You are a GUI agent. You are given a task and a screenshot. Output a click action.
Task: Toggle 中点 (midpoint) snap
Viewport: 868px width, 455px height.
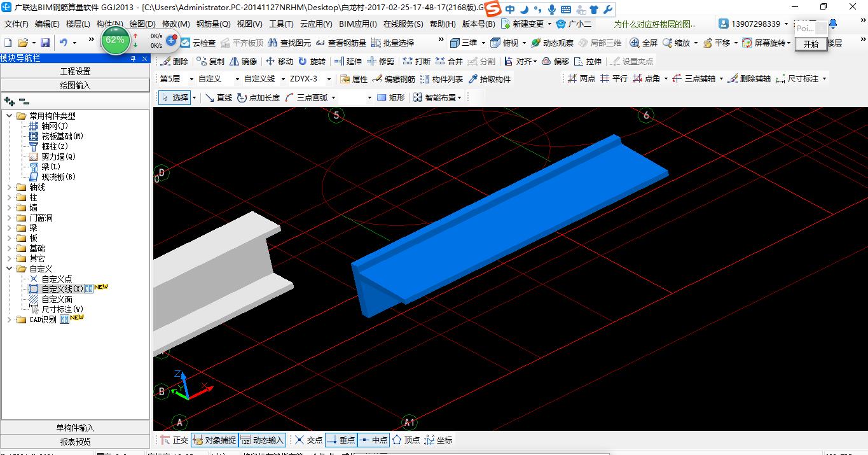373,440
